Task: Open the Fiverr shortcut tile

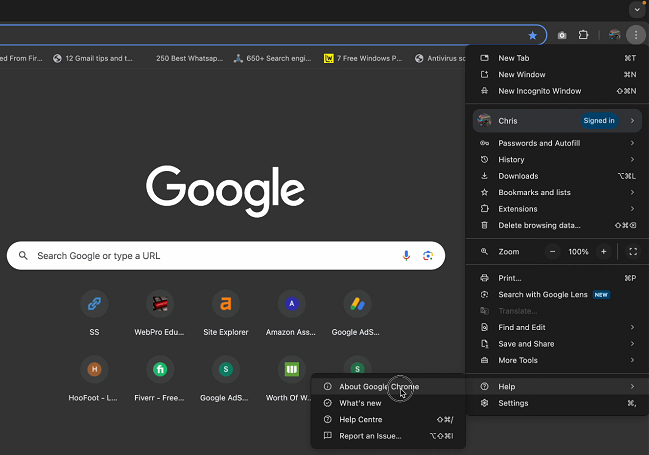Action: coord(160,379)
